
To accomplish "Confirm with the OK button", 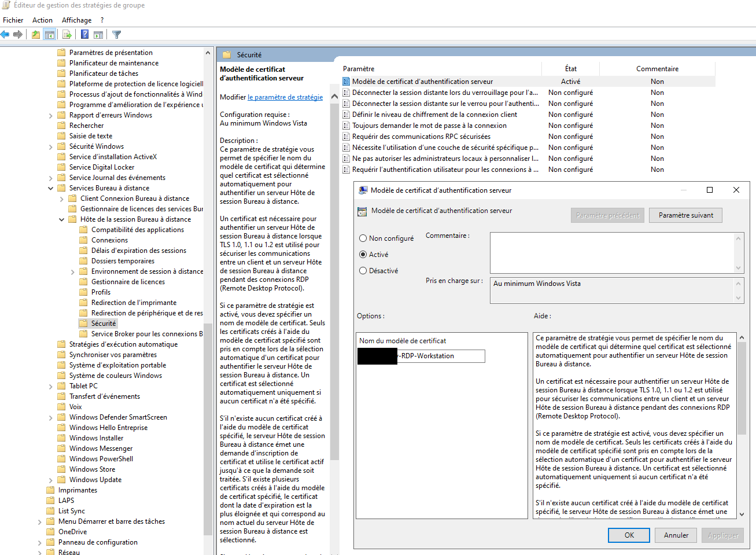I will point(629,535).
